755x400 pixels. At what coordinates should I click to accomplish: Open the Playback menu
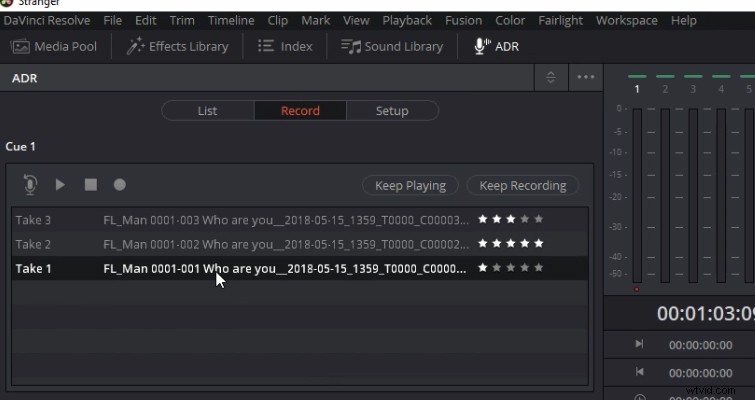407,21
